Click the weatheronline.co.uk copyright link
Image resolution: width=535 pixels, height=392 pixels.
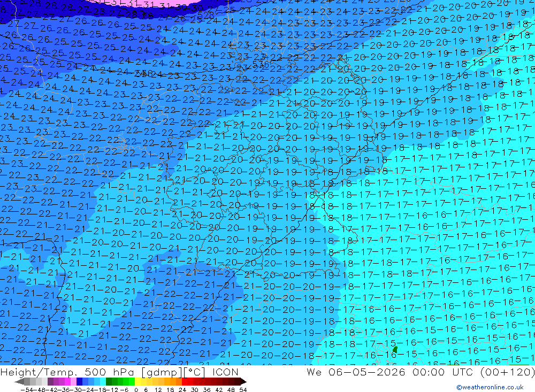point(490,387)
